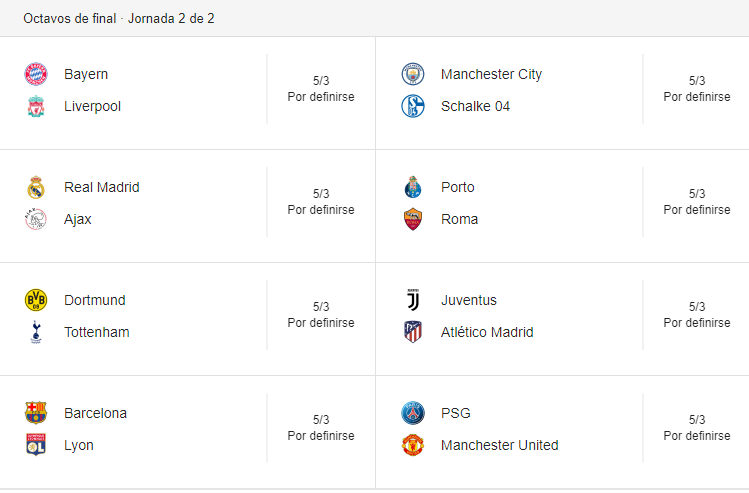
Task: Click the Tottenham club crest
Action: (36, 332)
